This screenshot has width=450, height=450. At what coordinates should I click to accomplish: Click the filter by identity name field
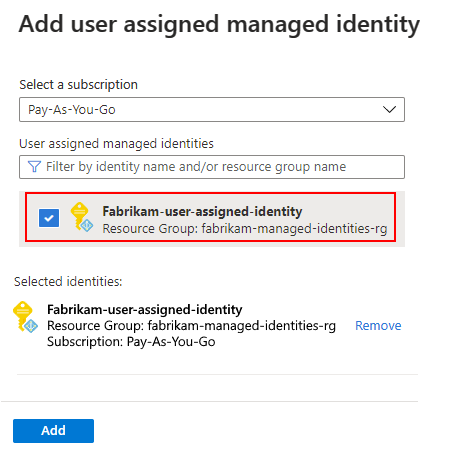tap(212, 167)
